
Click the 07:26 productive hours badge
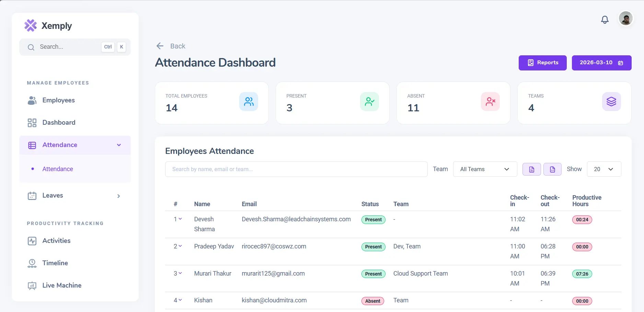pos(582,274)
